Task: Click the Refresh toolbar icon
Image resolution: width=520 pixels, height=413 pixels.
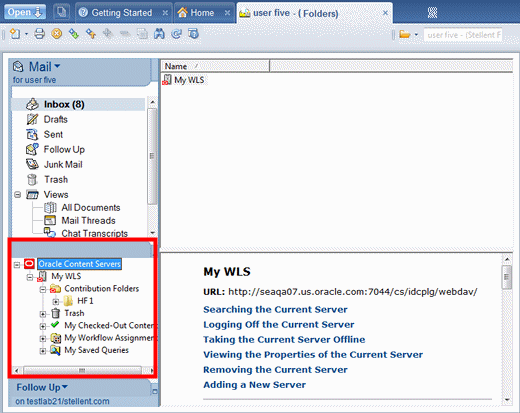Action: coord(176,34)
